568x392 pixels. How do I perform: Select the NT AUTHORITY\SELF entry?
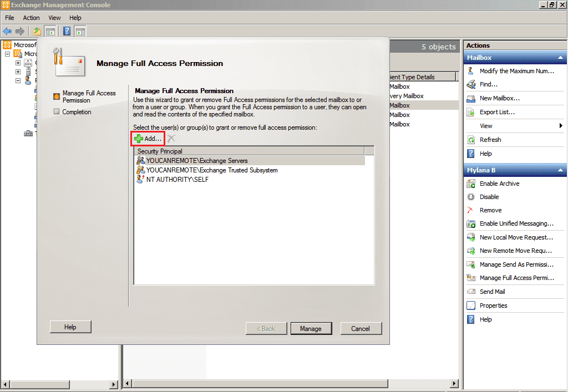coord(177,180)
